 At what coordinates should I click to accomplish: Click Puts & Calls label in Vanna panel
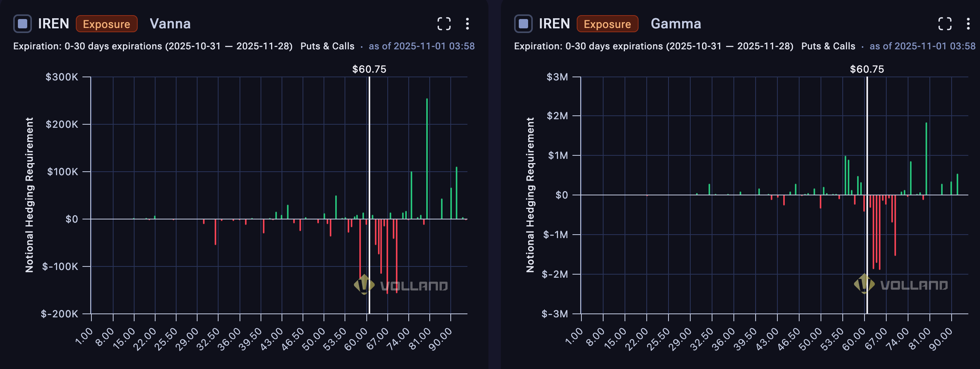click(x=327, y=46)
